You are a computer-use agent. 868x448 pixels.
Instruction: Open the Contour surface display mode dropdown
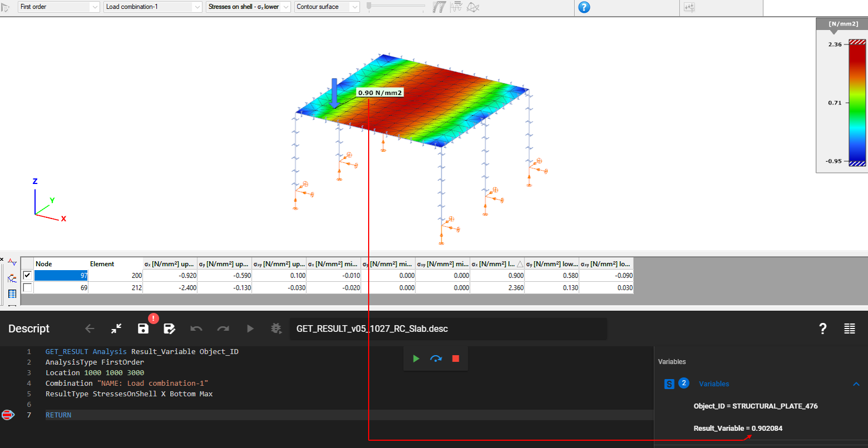(327, 7)
